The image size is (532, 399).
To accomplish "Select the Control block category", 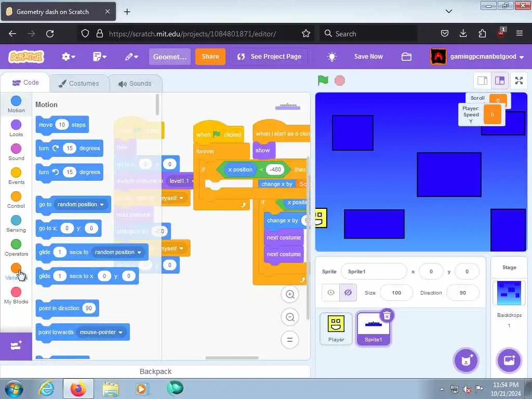I will (16, 200).
